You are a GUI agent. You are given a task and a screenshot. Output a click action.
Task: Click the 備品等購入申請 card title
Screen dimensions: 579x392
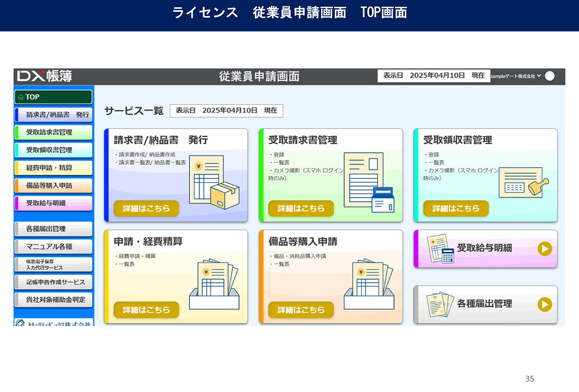point(303,241)
